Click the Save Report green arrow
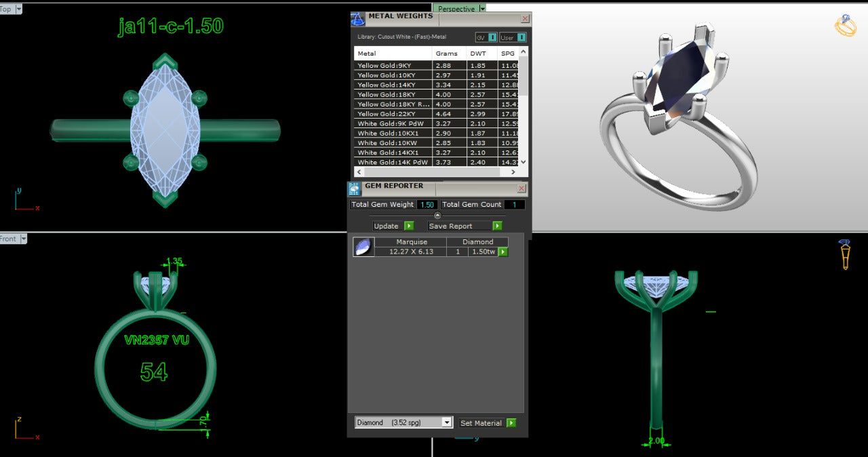This screenshot has width=868, height=457. (497, 226)
